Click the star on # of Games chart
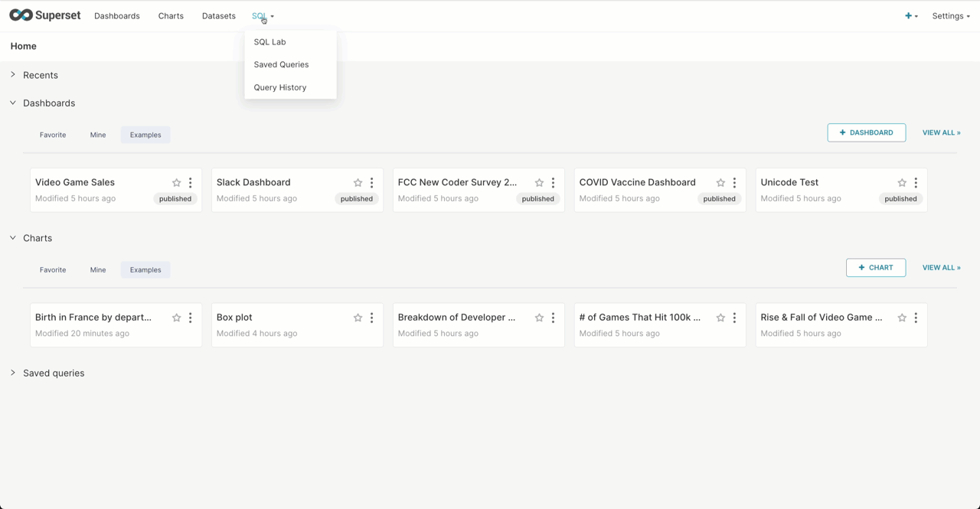Screen dimensions: 980x509 720,318
